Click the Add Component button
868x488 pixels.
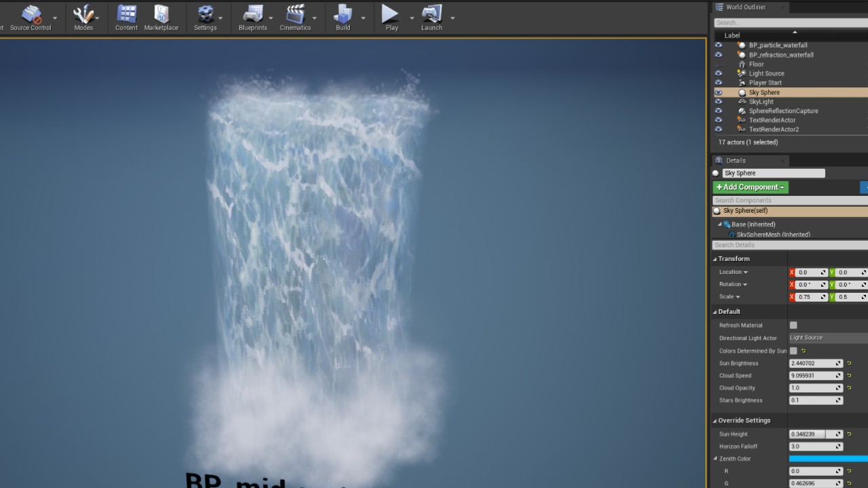(x=749, y=186)
